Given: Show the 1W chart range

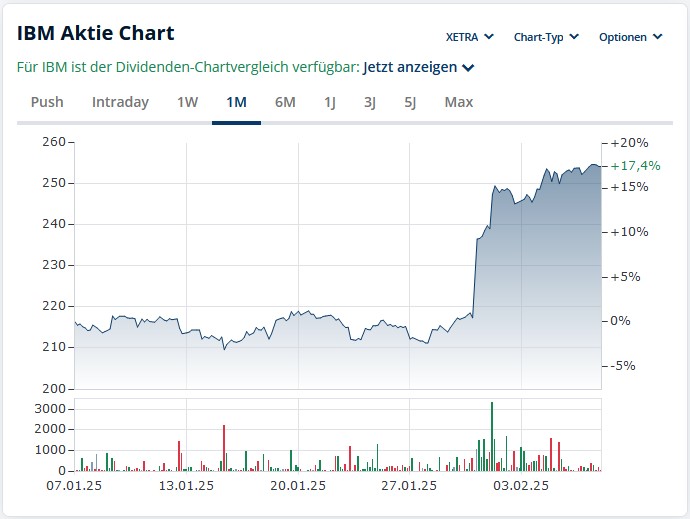Looking at the screenshot, I should 188,102.
